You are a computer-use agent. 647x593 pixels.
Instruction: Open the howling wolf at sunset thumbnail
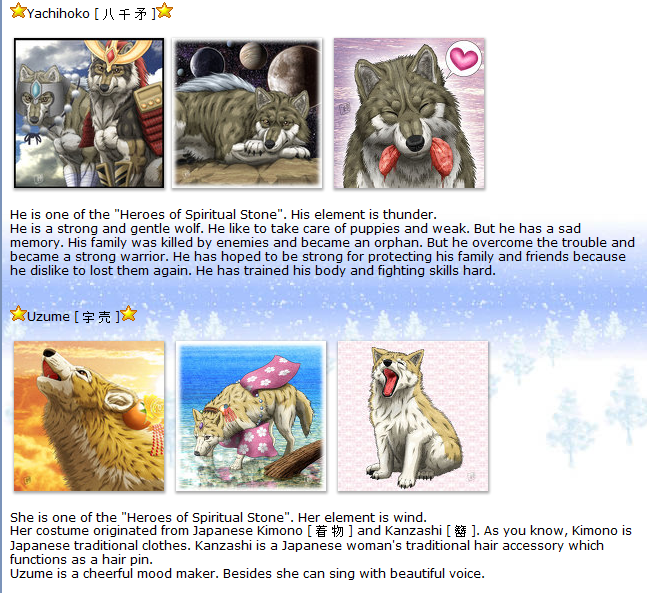tap(89, 416)
